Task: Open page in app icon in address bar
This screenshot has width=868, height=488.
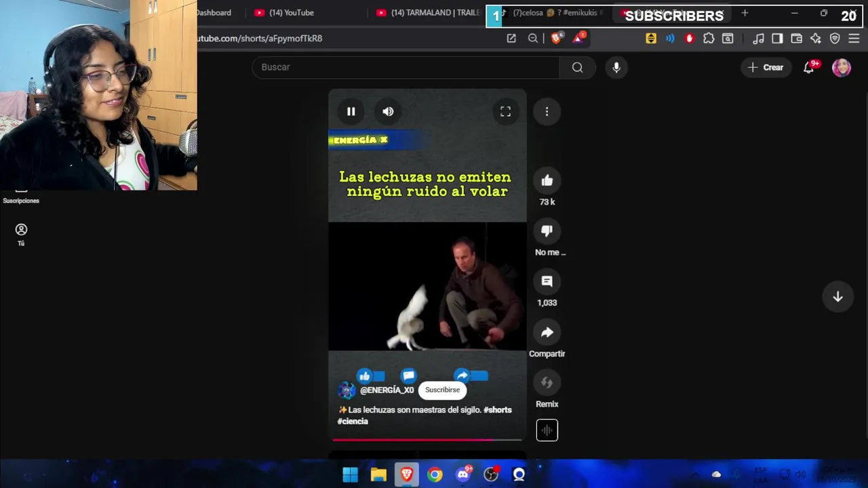Action: coord(511,39)
